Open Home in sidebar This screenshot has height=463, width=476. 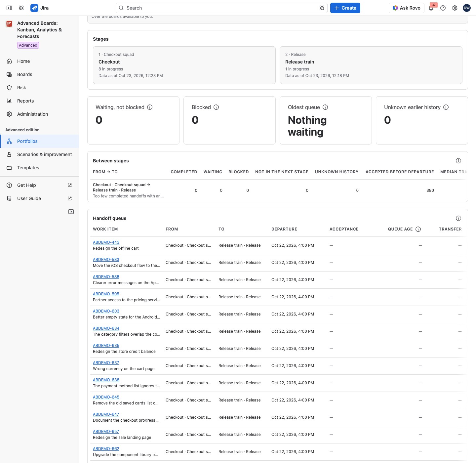(40, 61)
